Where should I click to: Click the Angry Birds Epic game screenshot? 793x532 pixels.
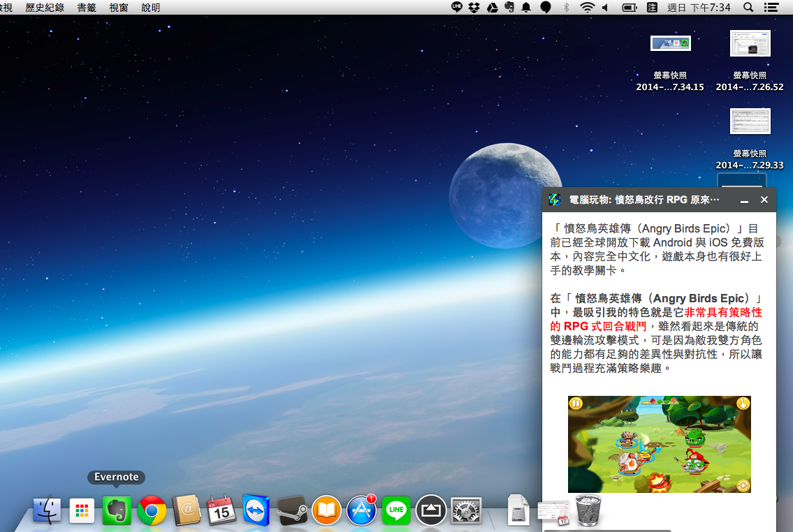(659, 444)
